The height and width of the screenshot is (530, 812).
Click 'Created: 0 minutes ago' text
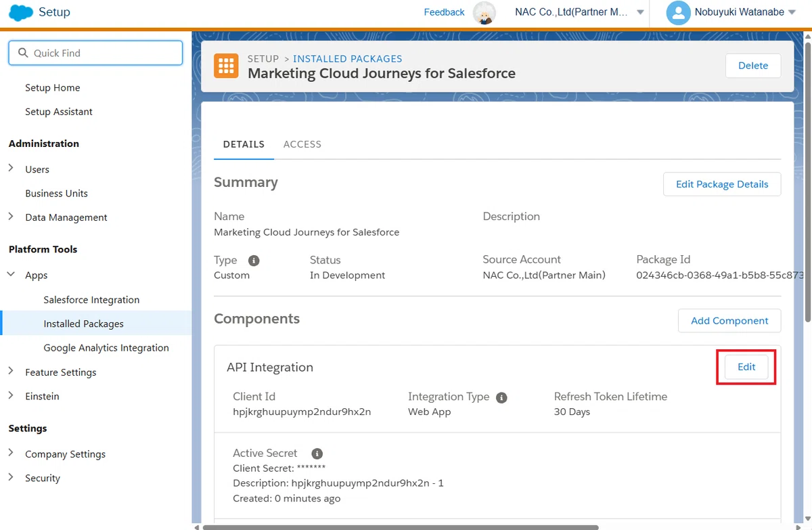click(x=286, y=499)
